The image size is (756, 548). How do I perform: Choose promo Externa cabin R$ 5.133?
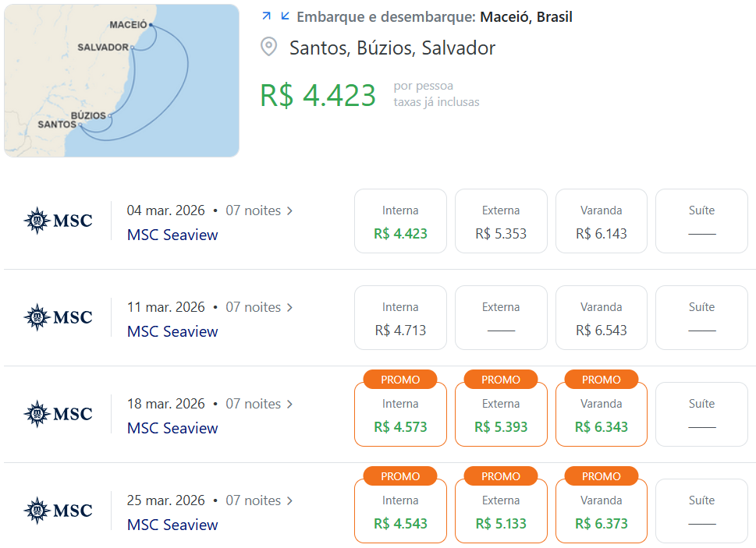pos(501,511)
